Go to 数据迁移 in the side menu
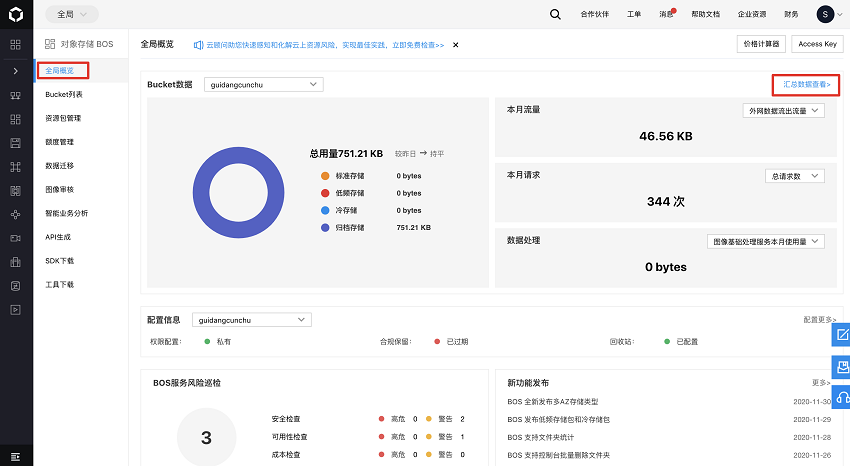This screenshot has width=850, height=466. (60, 165)
